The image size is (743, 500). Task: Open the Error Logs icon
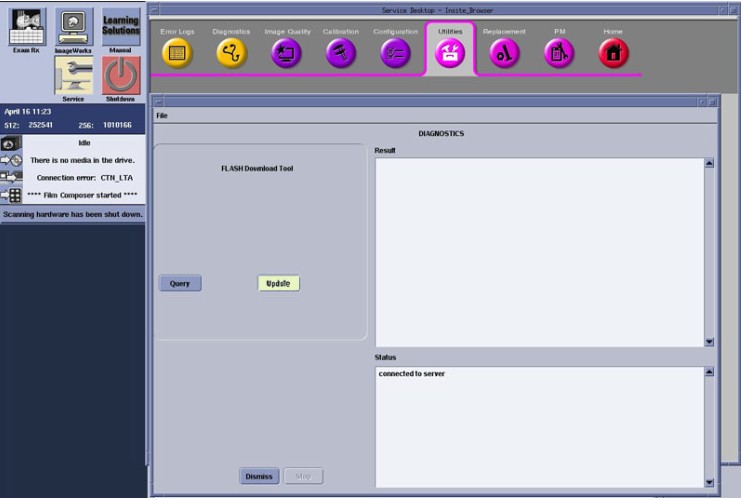pos(178,55)
